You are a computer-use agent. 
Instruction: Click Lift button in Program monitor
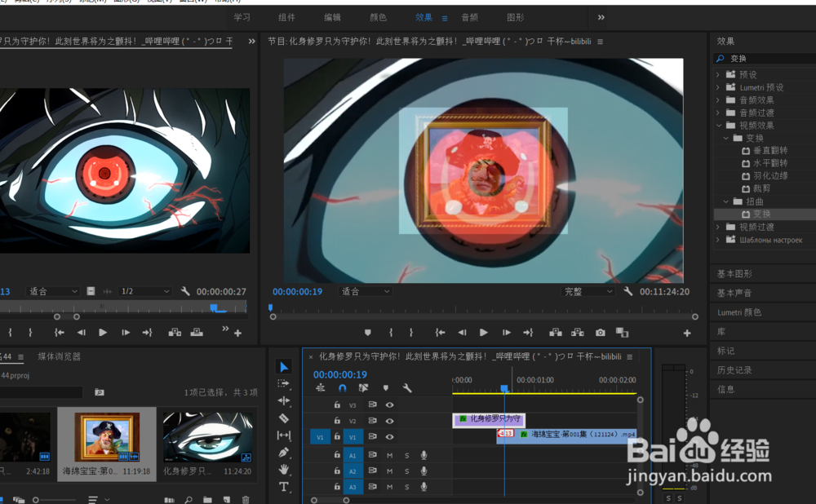(555, 333)
